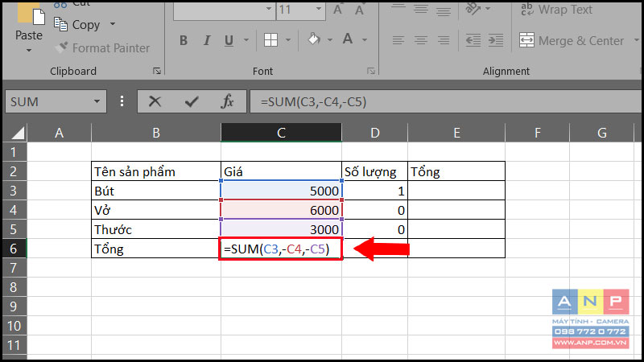Screen dimensions: 644x362
Task: Apply the Fill Color bucket
Action: tap(314, 39)
